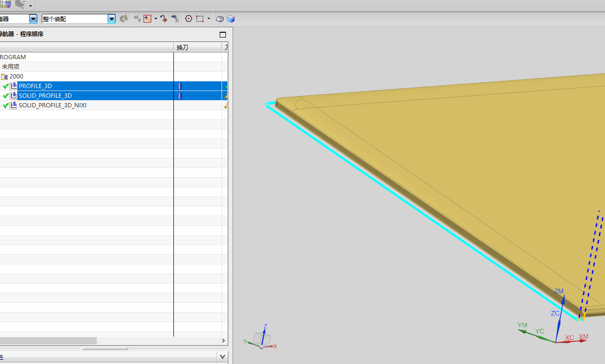Select the SOLID_PROFILE_3D operation
605x364 pixels.
pyautogui.click(x=45, y=95)
